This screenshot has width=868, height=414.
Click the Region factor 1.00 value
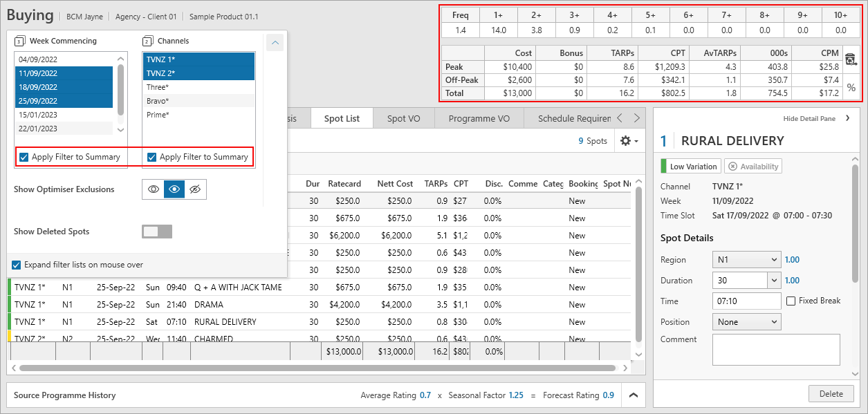pyautogui.click(x=792, y=260)
